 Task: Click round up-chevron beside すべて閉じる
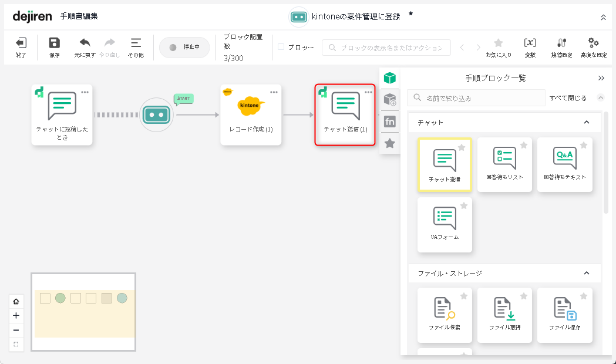[x=601, y=97]
